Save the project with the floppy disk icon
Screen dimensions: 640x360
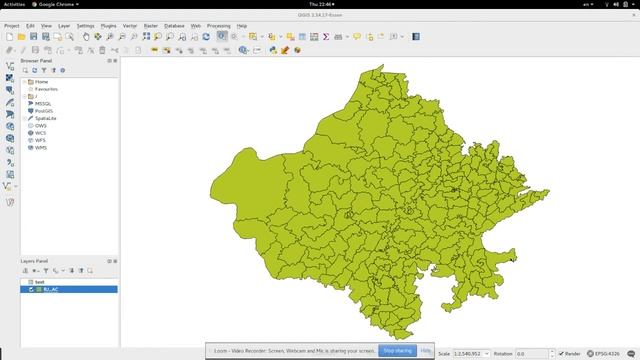point(33,37)
